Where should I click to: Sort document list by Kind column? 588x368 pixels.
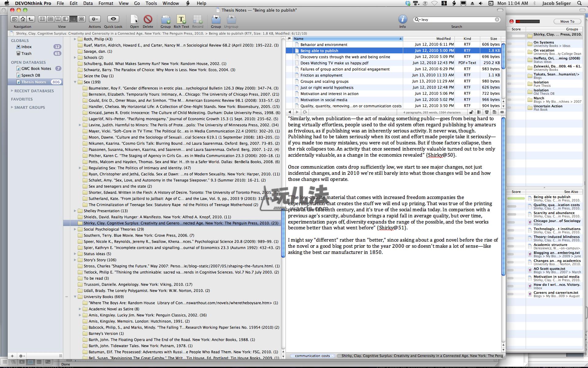pyautogui.click(x=467, y=39)
